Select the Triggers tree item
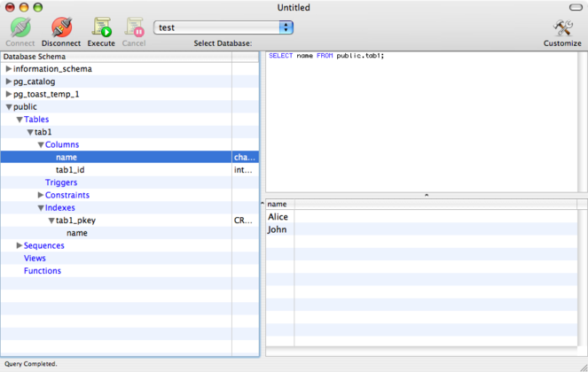 pos(61,182)
